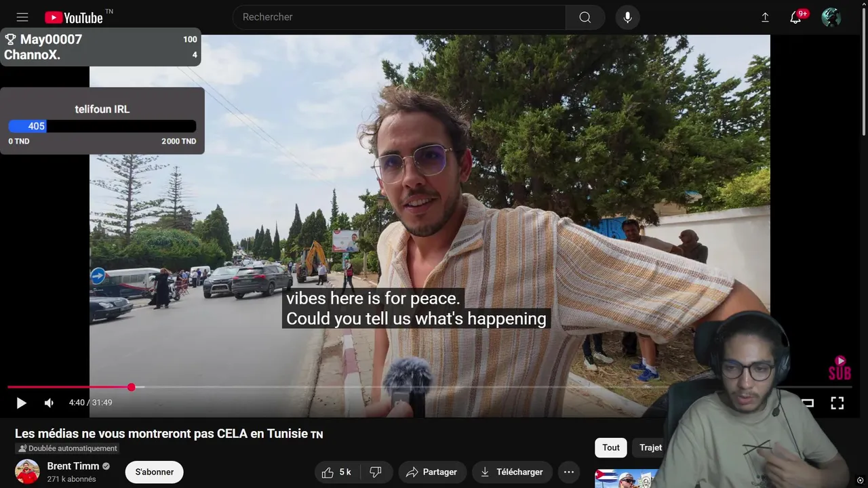Open the hamburger guide menu
This screenshot has width=868, height=488.
pos(22,18)
